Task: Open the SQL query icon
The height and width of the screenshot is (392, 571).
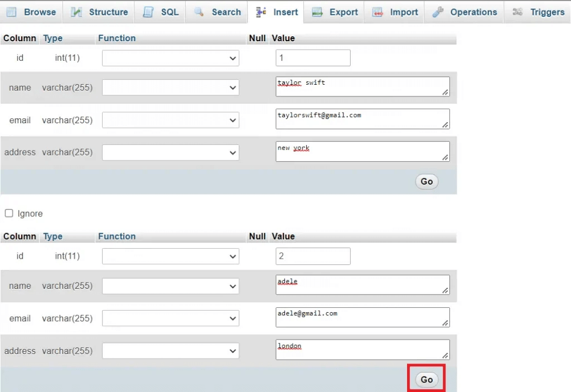Action: click(147, 12)
